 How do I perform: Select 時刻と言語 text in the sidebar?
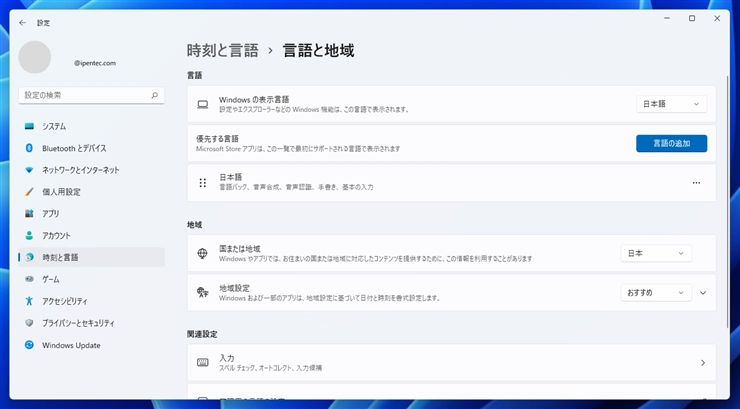(x=60, y=258)
